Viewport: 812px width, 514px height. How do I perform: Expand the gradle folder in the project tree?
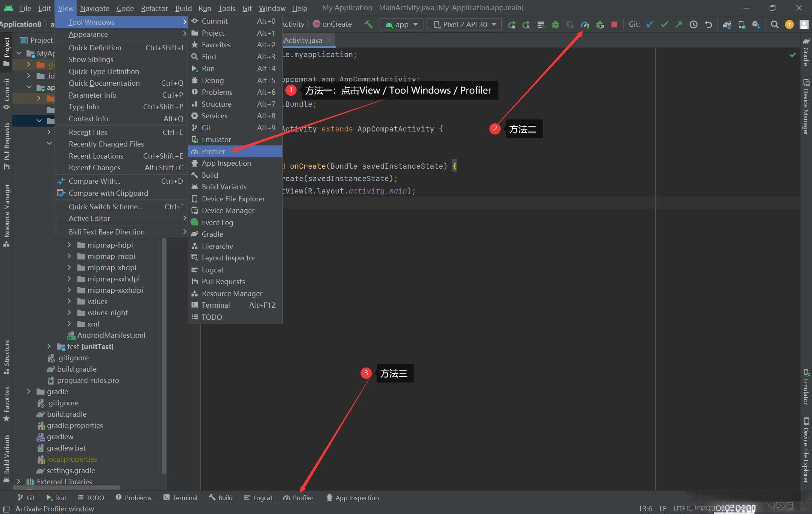coord(29,392)
